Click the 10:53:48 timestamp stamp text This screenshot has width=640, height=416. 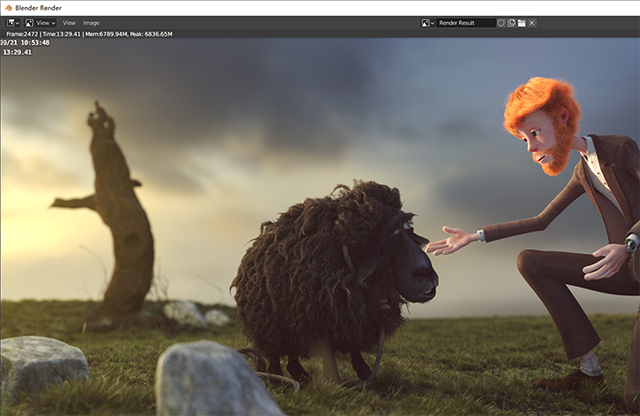(35, 42)
